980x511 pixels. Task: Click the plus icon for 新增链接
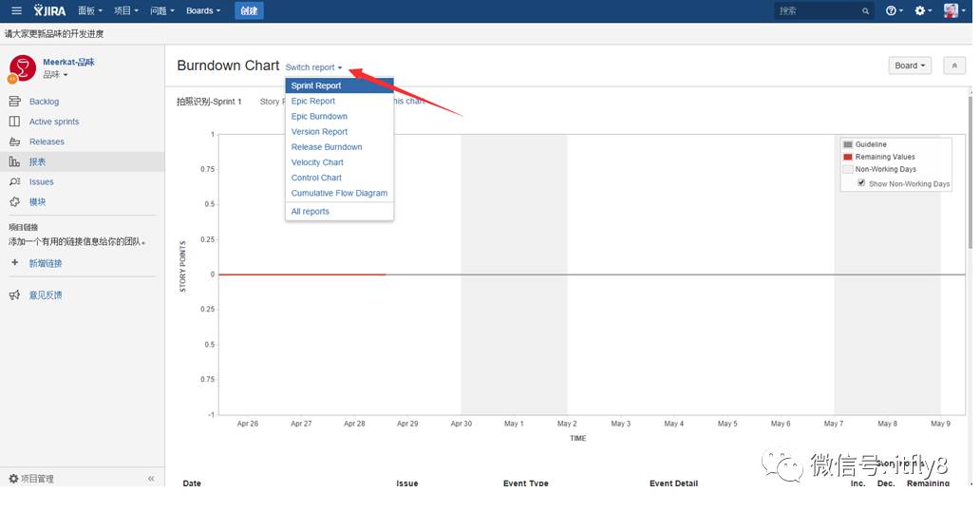[14, 263]
